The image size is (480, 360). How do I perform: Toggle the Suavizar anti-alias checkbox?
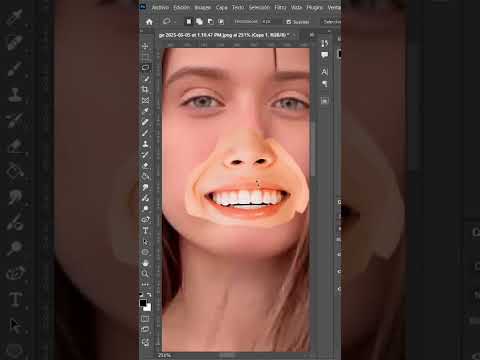pos(289,22)
